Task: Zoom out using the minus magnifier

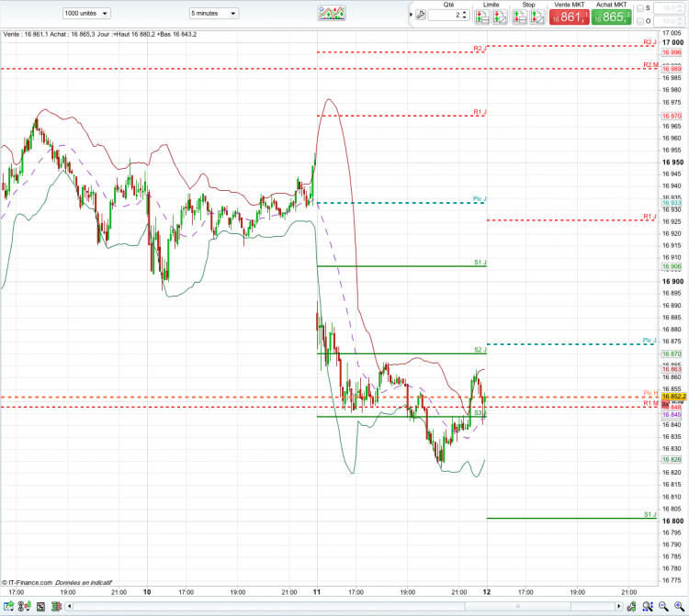Action: click(663, 606)
